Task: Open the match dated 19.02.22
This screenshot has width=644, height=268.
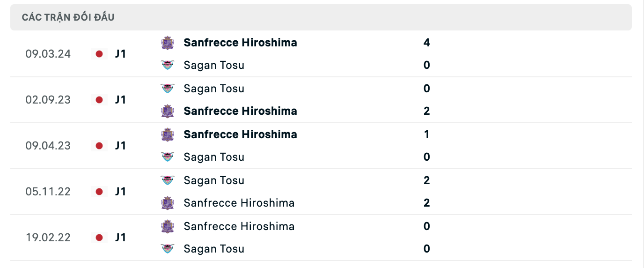Action: coord(48,238)
